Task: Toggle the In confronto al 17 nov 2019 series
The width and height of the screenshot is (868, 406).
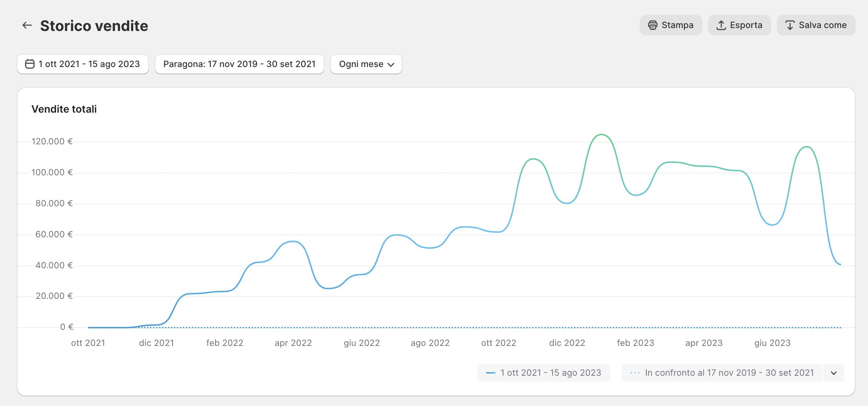Action: coord(729,373)
